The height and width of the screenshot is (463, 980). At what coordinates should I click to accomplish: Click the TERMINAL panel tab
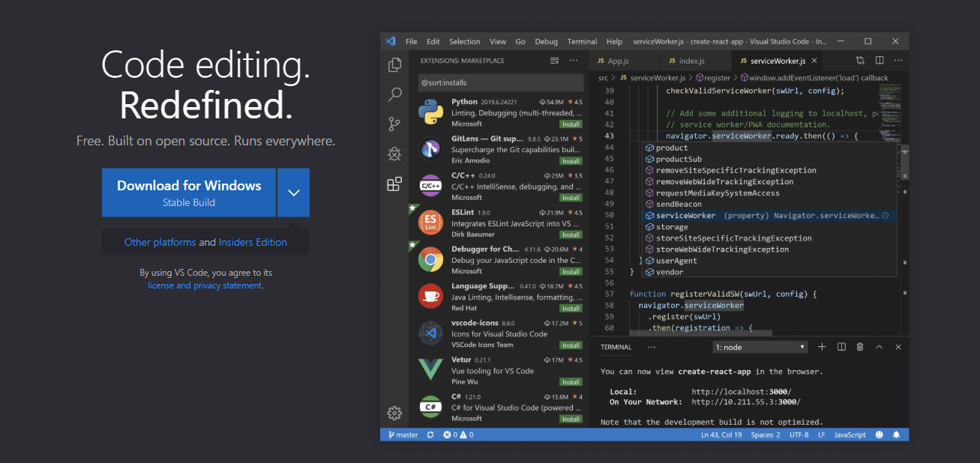click(616, 347)
